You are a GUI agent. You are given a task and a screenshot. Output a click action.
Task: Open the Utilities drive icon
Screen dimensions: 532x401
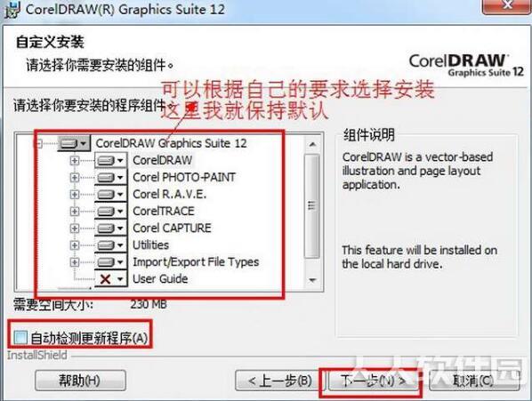(110, 245)
